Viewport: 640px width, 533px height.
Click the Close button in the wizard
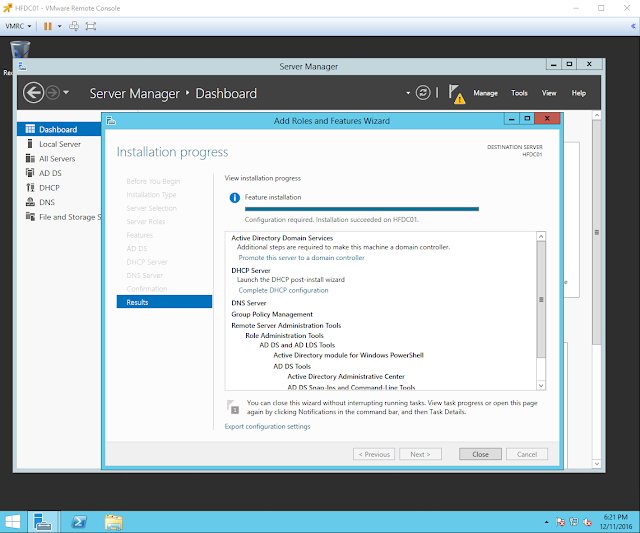(x=480, y=454)
